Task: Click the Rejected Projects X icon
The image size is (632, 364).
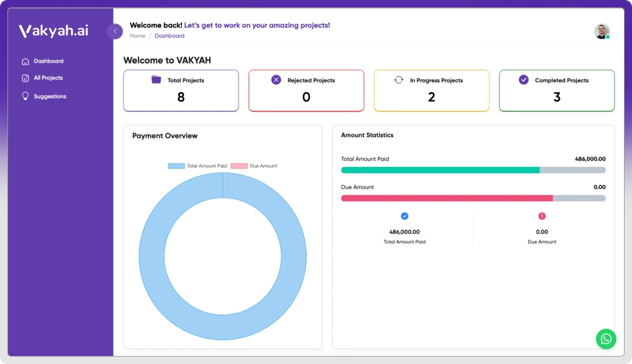Action: (276, 80)
